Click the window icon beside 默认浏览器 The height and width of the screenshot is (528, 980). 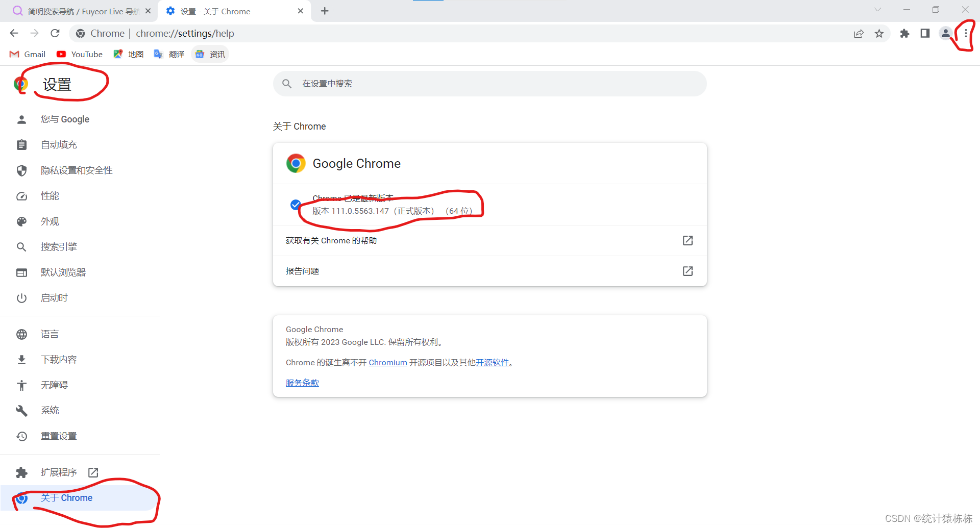(21, 272)
